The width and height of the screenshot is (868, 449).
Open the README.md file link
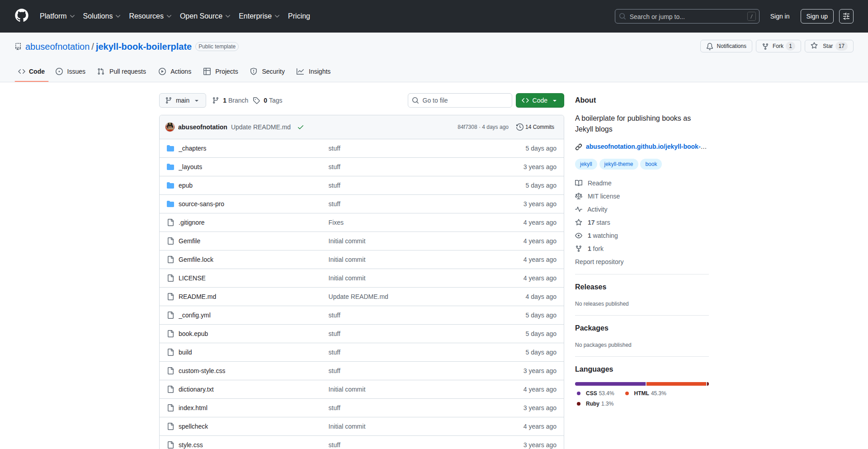[197, 297]
